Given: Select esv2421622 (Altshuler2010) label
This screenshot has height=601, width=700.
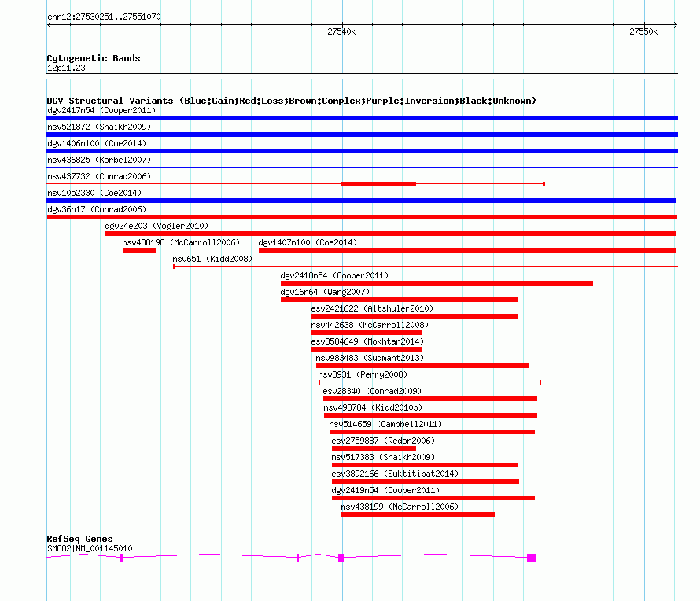Looking at the screenshot, I should pyautogui.click(x=372, y=308).
